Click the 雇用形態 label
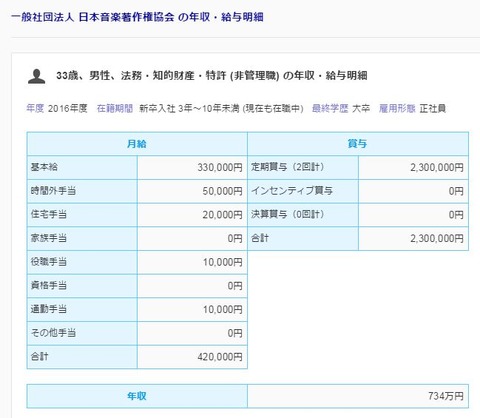480x418 pixels. tap(397, 108)
